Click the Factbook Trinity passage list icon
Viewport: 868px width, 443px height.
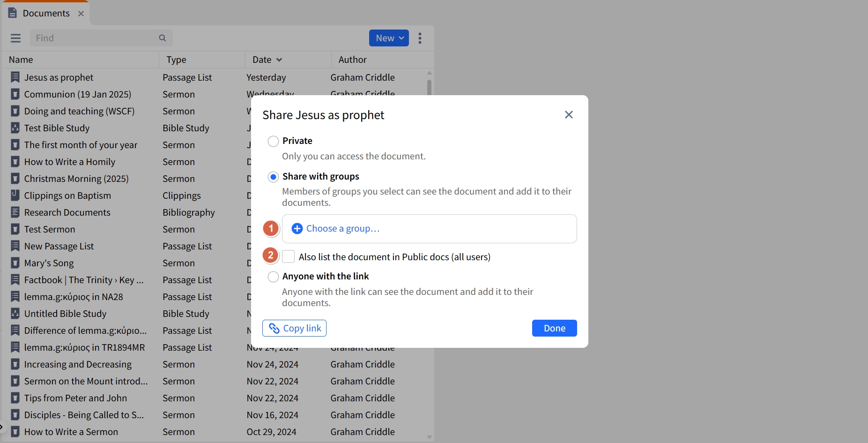tap(15, 280)
